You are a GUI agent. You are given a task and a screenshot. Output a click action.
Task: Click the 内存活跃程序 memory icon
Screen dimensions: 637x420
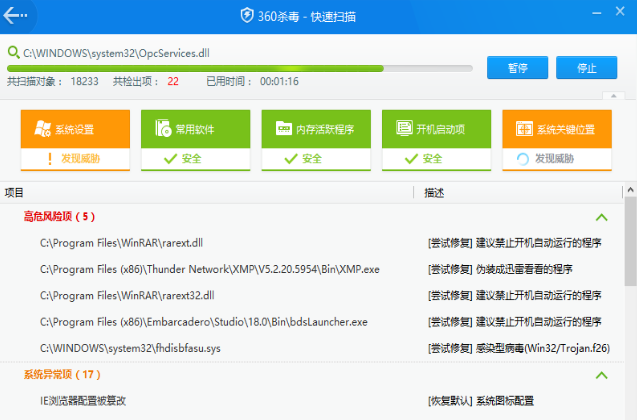283,129
